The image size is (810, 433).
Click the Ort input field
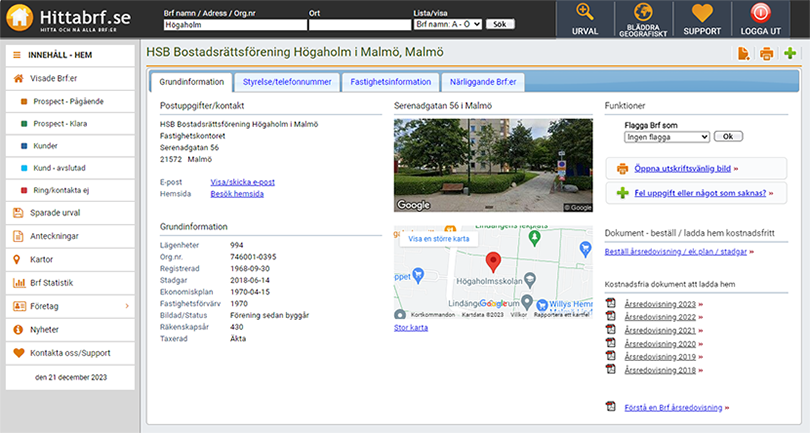tap(358, 23)
